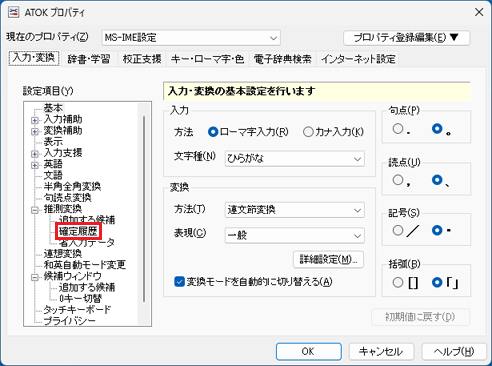Image resolution: width=492 pixels, height=366 pixels.
Task: Open 表現 dropdown showing 一般
Action: [x=295, y=236]
